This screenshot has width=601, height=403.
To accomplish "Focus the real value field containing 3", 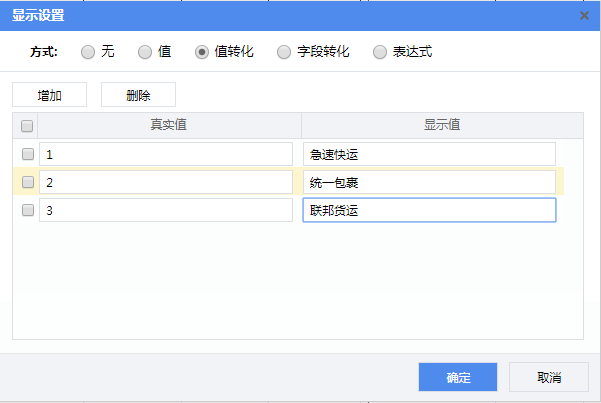I will pyautogui.click(x=165, y=210).
